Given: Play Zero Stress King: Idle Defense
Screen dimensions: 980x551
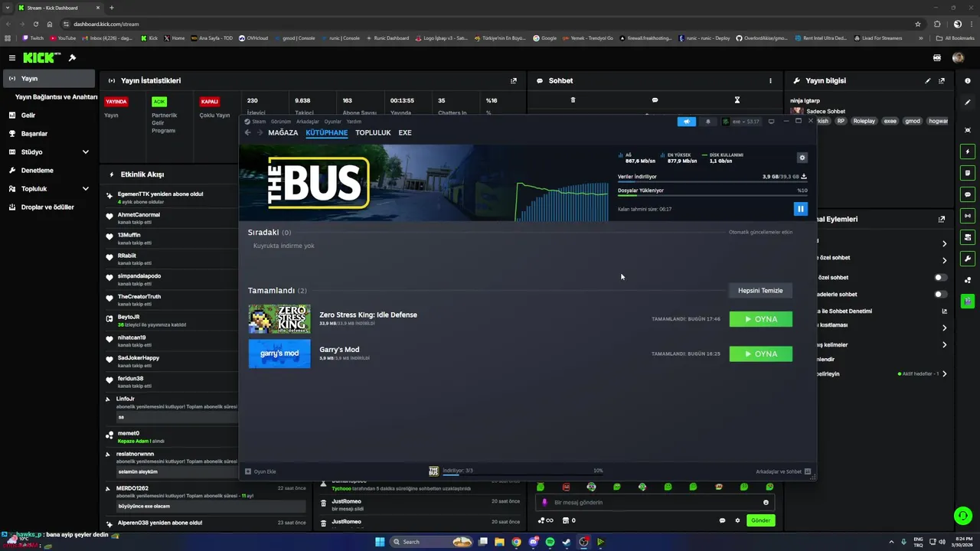Looking at the screenshot, I should 760,319.
